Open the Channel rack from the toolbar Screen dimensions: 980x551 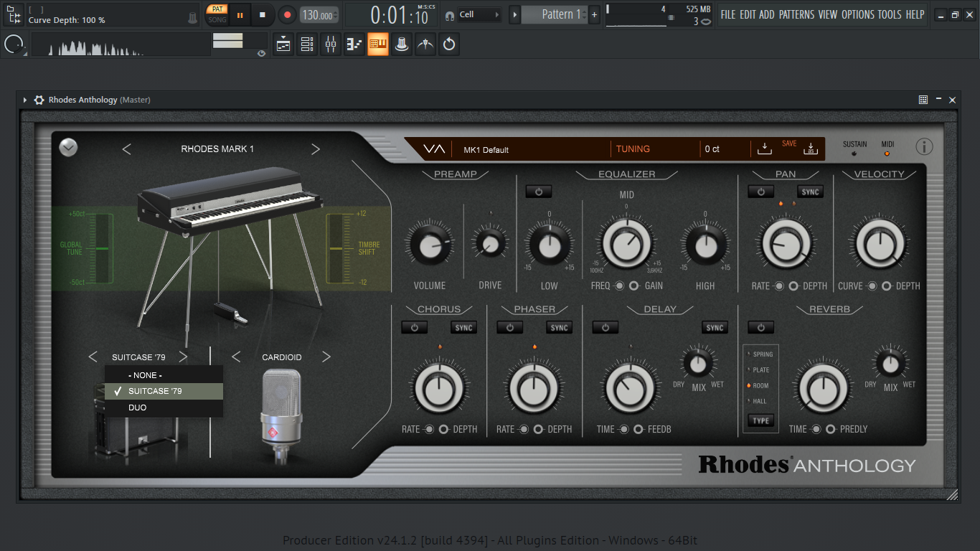coord(307,44)
